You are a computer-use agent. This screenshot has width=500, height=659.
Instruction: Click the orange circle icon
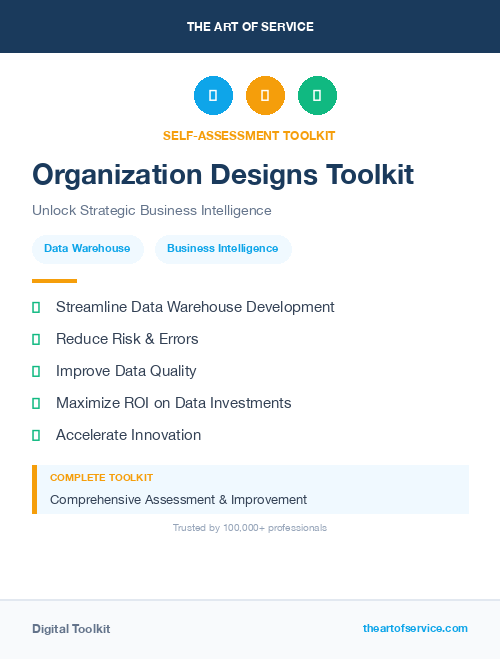[265, 95]
